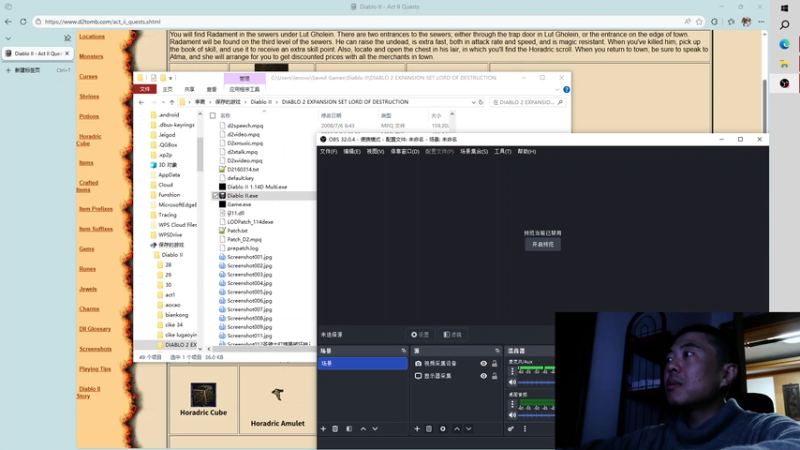The image size is (800, 450).
Task: Click the source filters 滤镜 button
Action: click(x=453, y=335)
